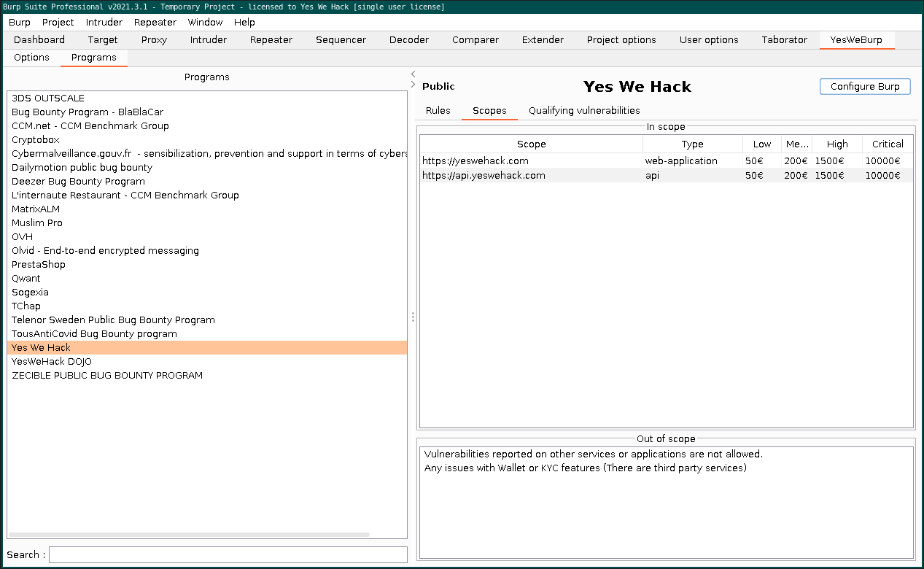Open the Comparer tab
Screen dimensions: 924x569
point(475,40)
